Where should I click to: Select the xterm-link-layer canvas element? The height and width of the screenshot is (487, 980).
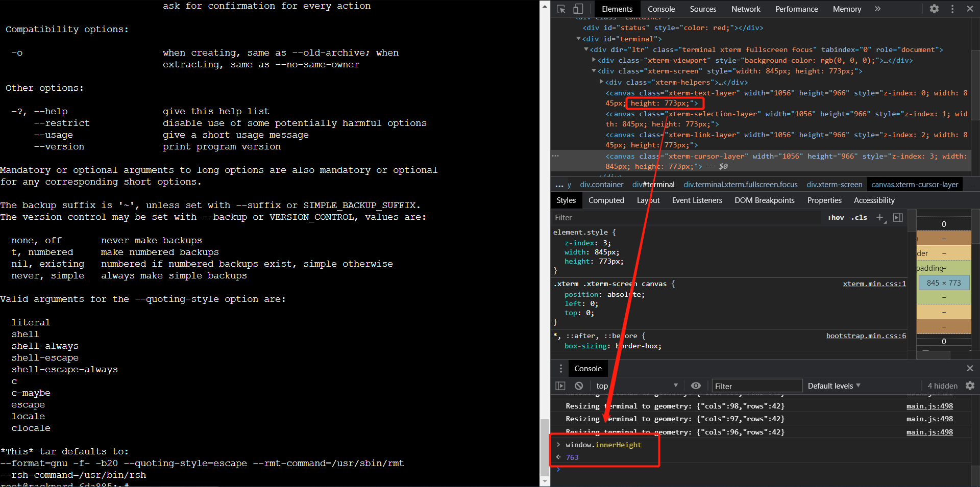786,140
